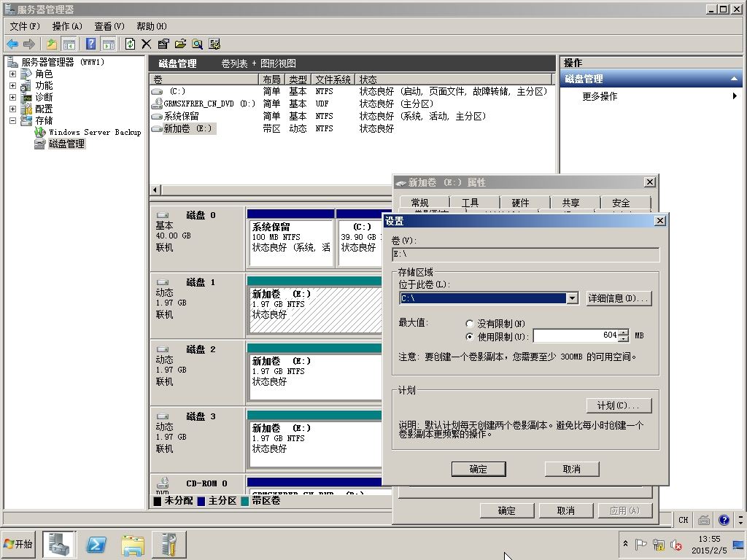Click the Open folder toolbar icon

pos(180,44)
